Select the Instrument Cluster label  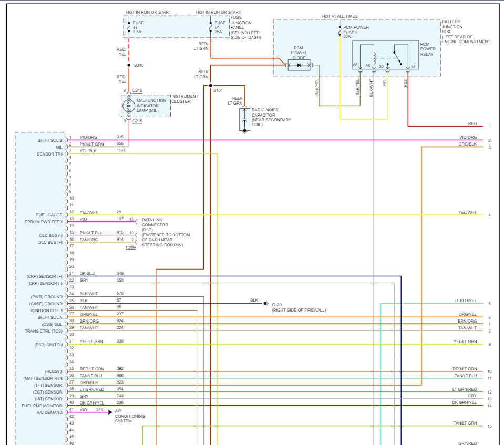tap(184, 99)
